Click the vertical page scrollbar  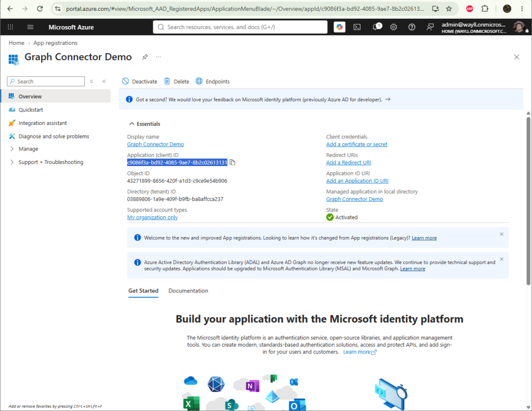point(528,201)
